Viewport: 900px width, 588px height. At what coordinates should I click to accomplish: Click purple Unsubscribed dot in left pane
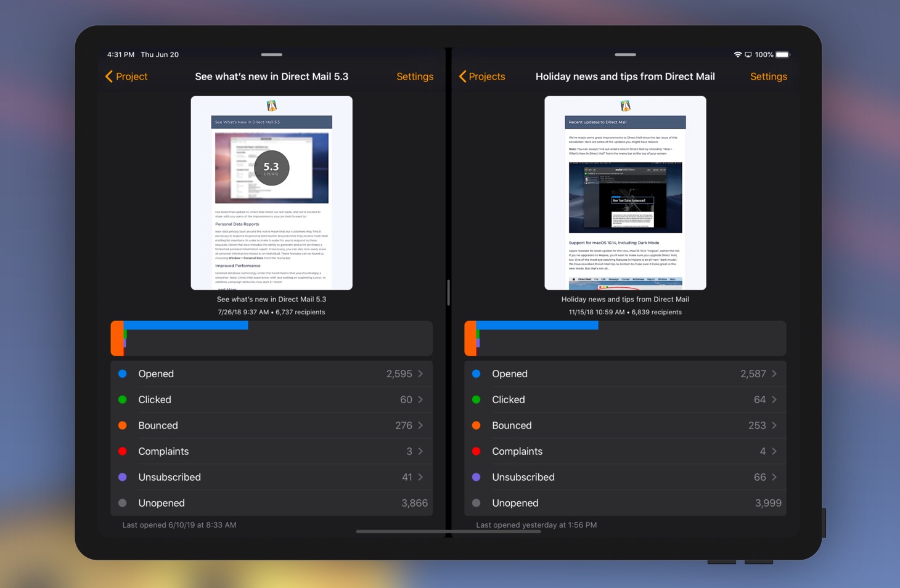point(123,477)
